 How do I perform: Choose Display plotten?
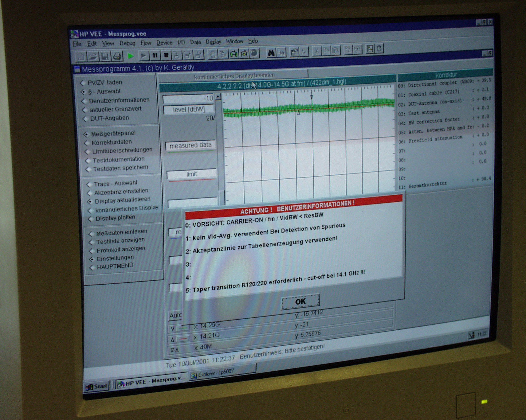[112, 218]
